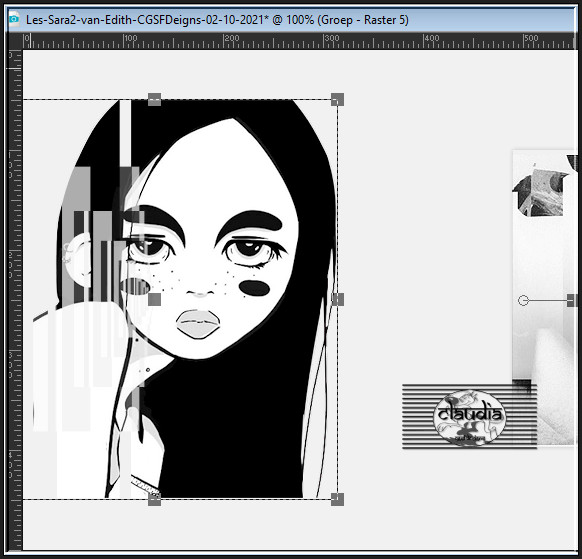Click the Paint Shop Pro document icon
582x559 pixels.
pyautogui.click(x=14, y=19)
